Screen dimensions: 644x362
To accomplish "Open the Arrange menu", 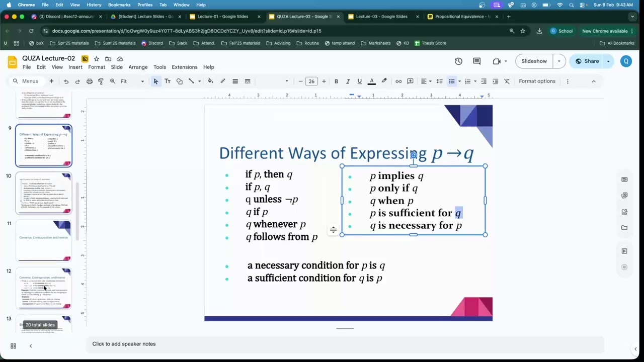I will pyautogui.click(x=138, y=67).
